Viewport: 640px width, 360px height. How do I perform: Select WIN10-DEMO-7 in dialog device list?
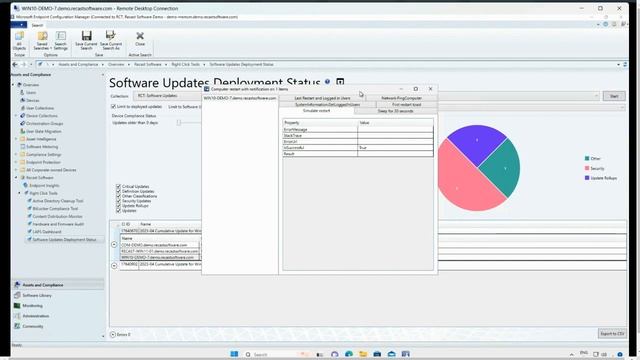[x=240, y=98]
